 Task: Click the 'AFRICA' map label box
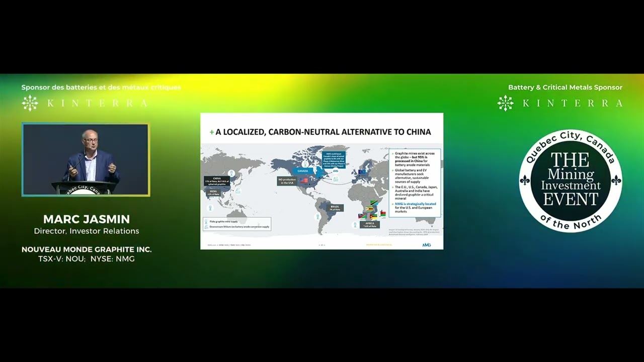[370, 225]
